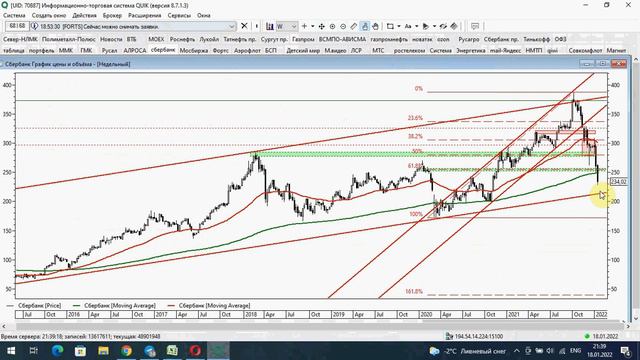
Task: Click the plus crosshair add icon
Action: tap(304, 26)
